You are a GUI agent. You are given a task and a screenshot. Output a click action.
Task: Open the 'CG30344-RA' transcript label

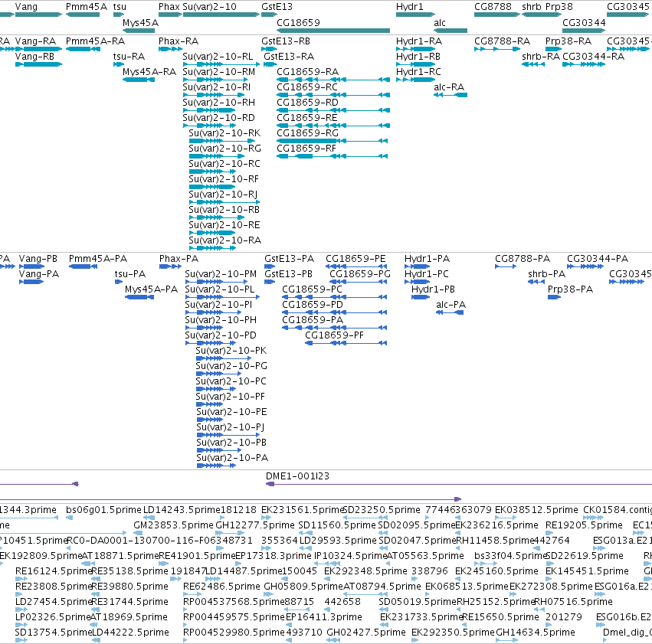click(593, 57)
